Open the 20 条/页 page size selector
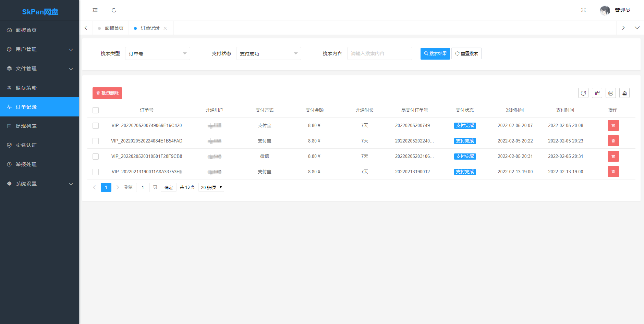 point(211,187)
